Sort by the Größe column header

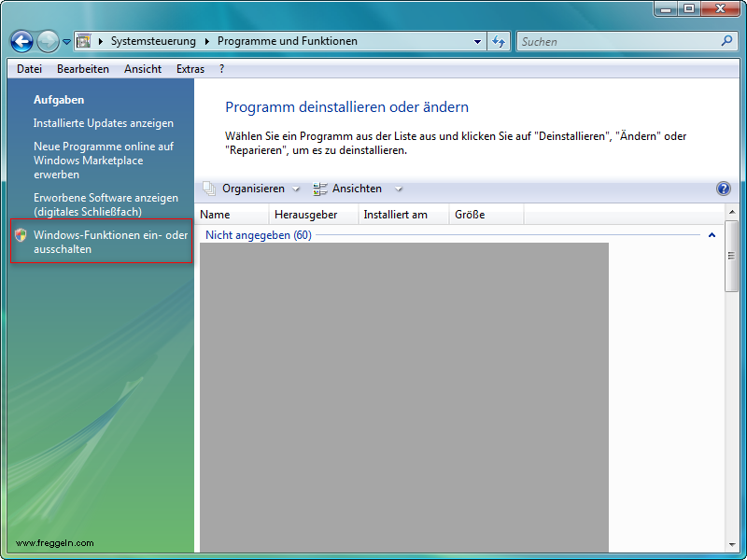pos(486,215)
